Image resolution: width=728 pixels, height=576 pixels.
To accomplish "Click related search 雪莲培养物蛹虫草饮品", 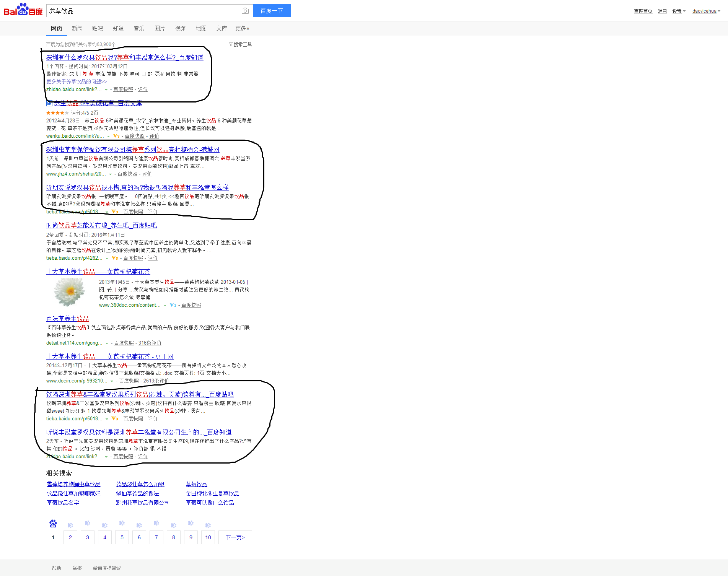I will click(73, 484).
